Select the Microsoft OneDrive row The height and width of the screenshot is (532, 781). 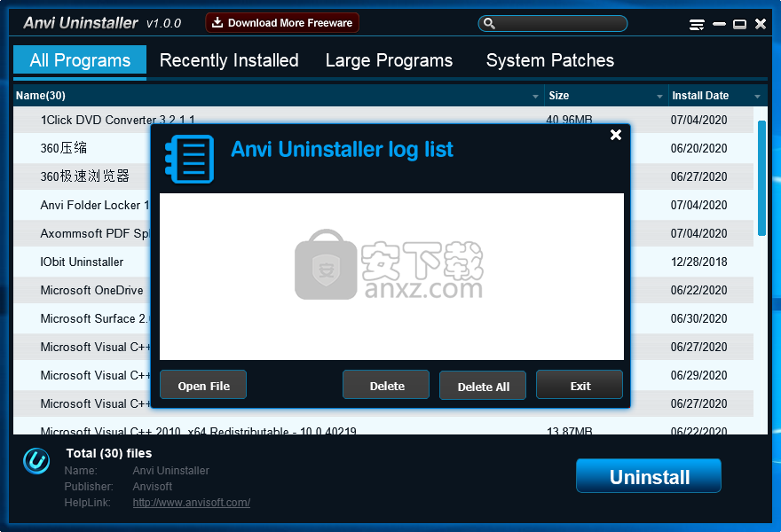pyautogui.click(x=383, y=290)
